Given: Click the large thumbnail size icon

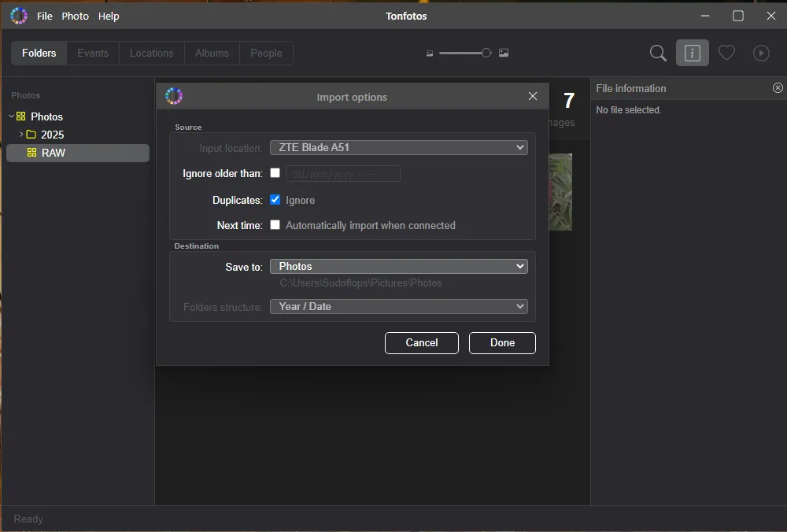Looking at the screenshot, I should (504, 53).
